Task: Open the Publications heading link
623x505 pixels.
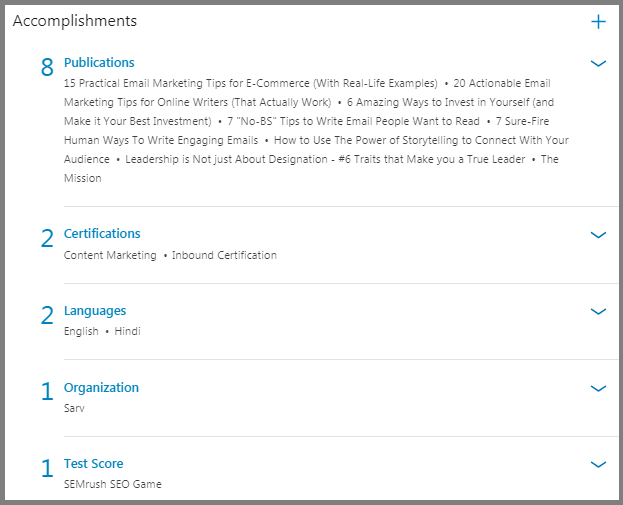Action: [99, 62]
